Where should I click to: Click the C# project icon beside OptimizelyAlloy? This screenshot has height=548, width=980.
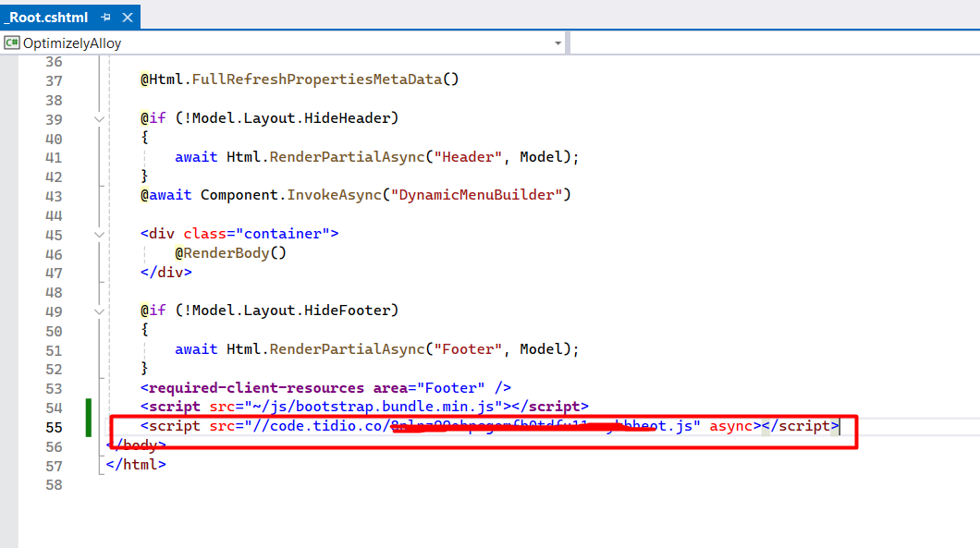[12, 43]
